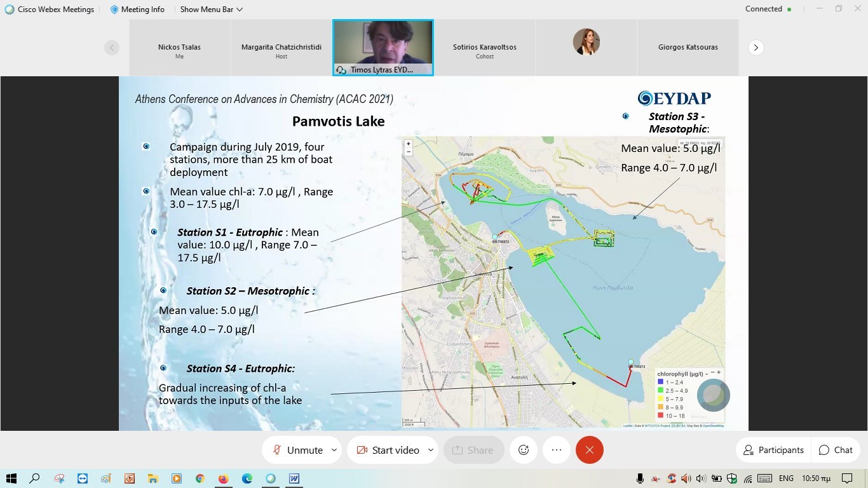The image size is (868, 488).
Task: Open Firefox from the taskbar
Action: tap(223, 478)
